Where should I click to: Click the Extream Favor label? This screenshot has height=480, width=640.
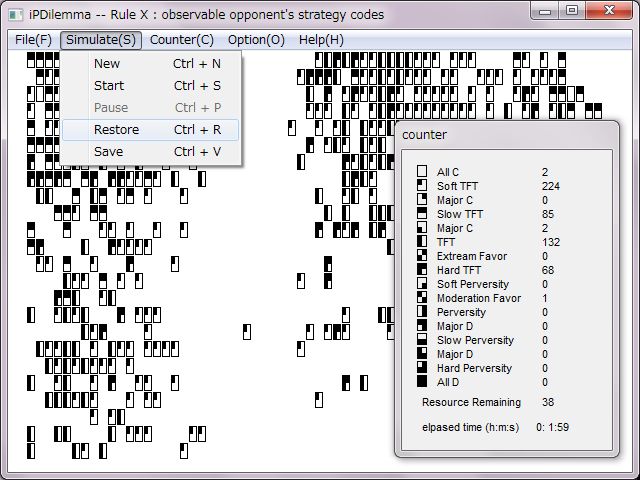click(472, 256)
